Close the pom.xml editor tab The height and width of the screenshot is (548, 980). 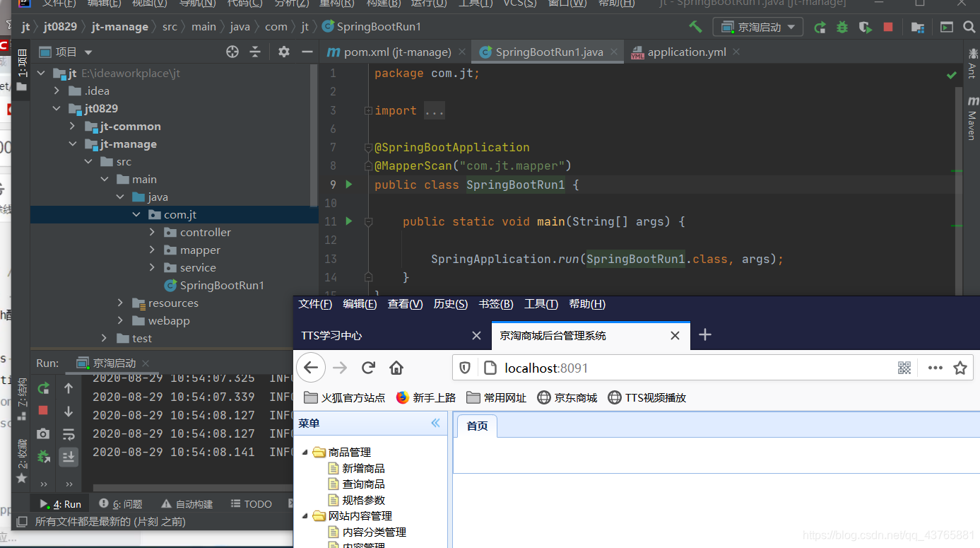pyautogui.click(x=461, y=52)
